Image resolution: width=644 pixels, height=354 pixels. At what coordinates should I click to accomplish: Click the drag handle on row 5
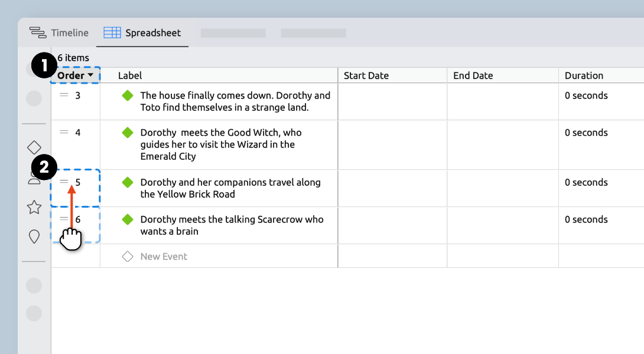pos(64,182)
